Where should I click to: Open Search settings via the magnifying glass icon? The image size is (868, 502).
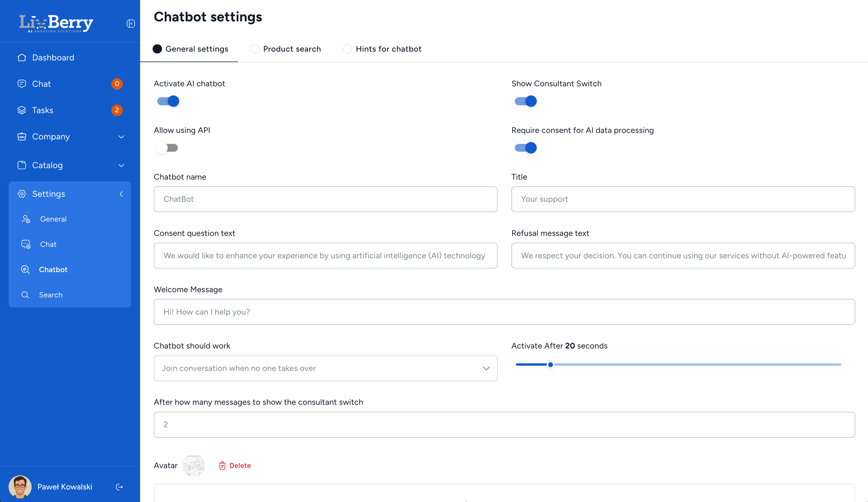26,295
